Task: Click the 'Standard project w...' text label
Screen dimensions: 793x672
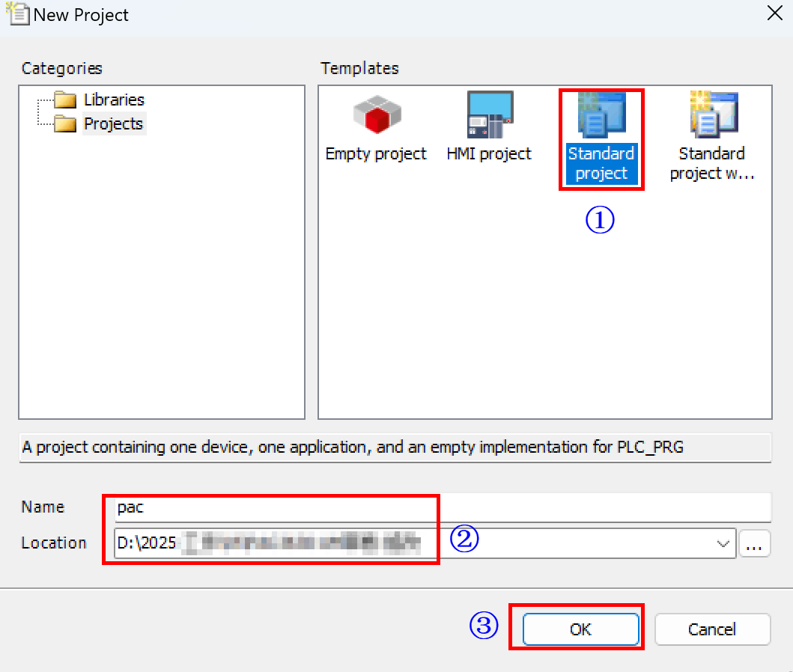Action: click(712, 164)
